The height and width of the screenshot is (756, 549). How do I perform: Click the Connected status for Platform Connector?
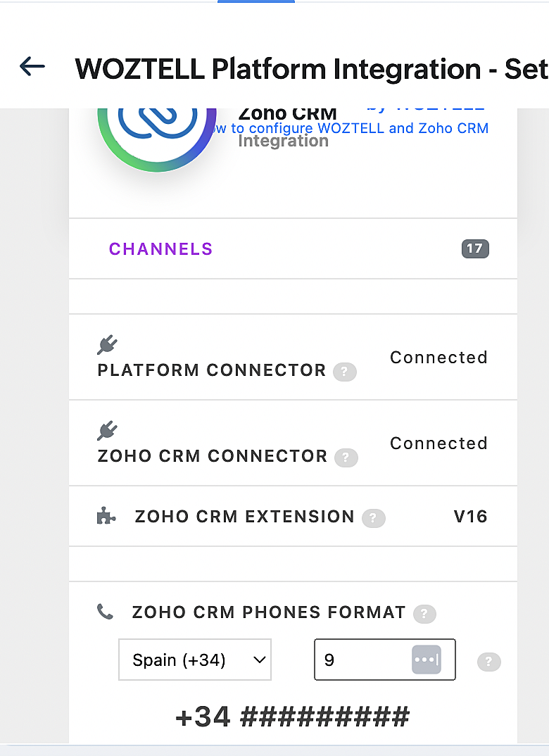[x=438, y=358]
